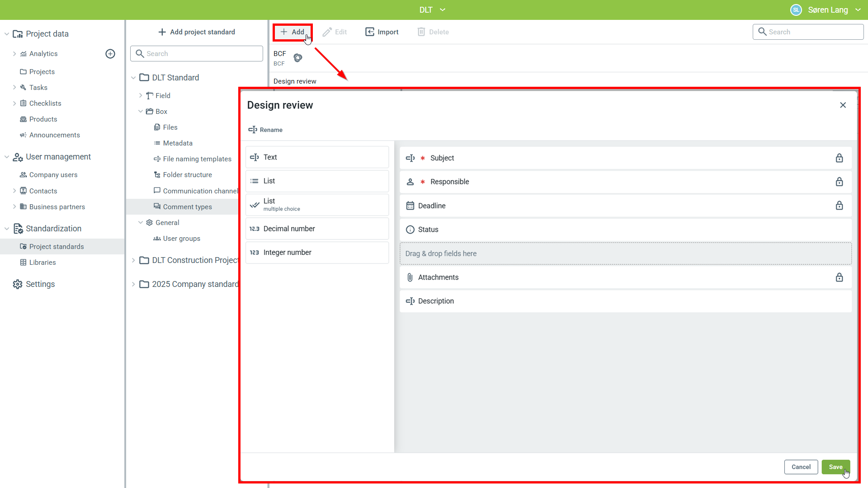868x488 pixels.
Task: Collapse the DLT Standard folder
Action: click(x=133, y=78)
